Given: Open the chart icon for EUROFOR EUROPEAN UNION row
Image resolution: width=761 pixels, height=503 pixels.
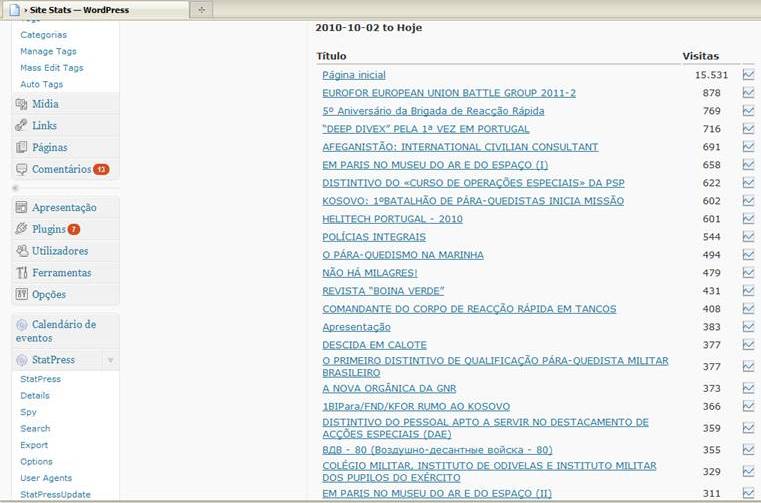Looking at the screenshot, I should (x=748, y=93).
